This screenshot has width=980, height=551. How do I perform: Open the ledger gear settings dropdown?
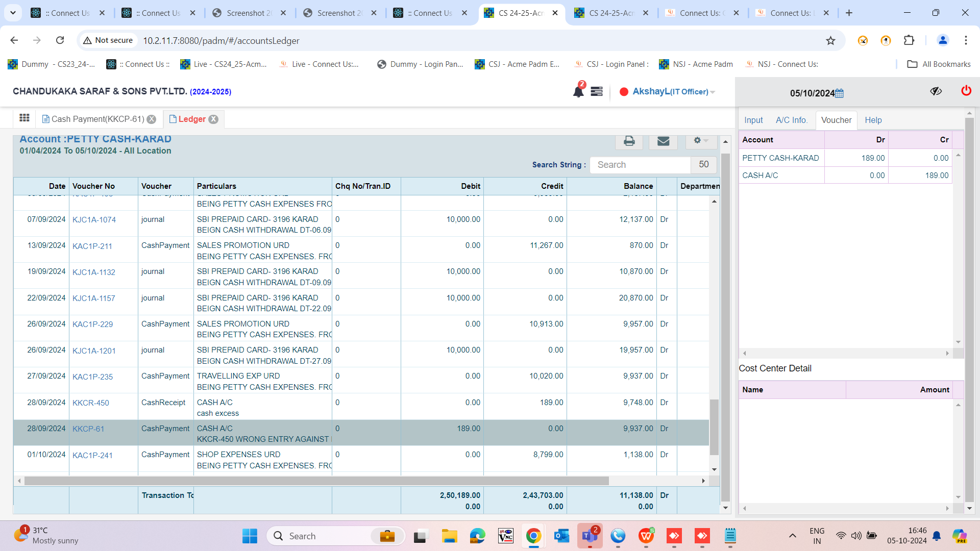(x=701, y=141)
